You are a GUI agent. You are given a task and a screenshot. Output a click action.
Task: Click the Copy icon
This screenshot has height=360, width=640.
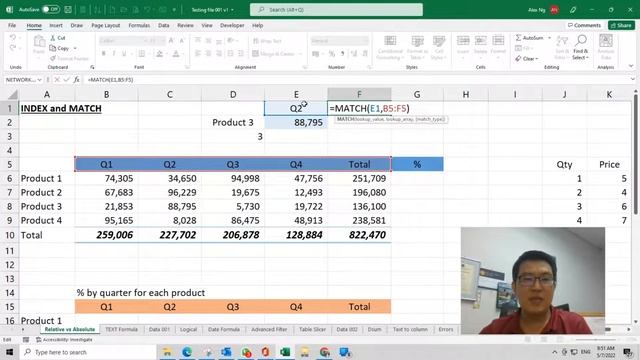pyautogui.click(x=53, y=48)
